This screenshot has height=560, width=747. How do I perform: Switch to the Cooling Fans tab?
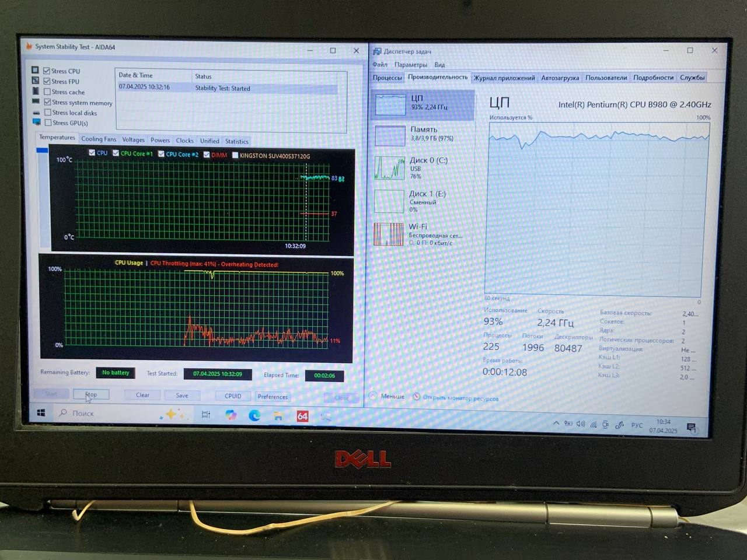(99, 139)
